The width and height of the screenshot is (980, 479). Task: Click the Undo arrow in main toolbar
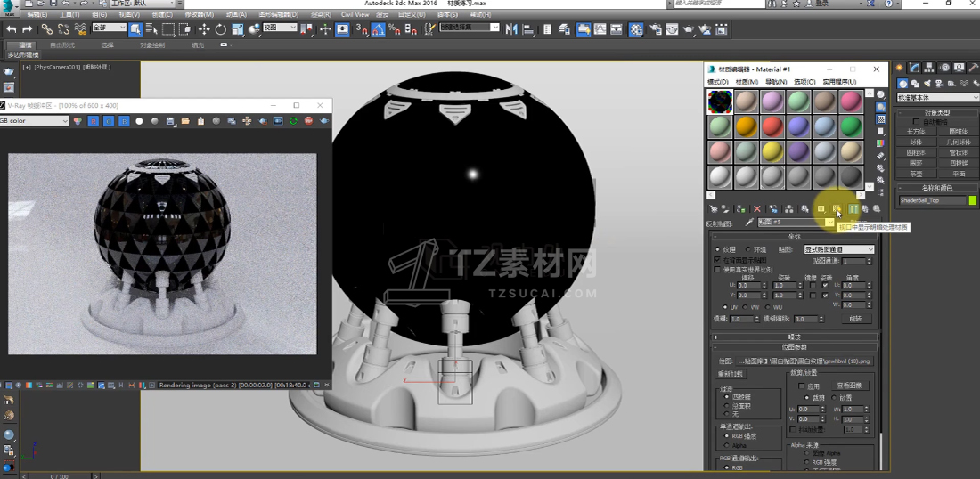[x=12, y=29]
